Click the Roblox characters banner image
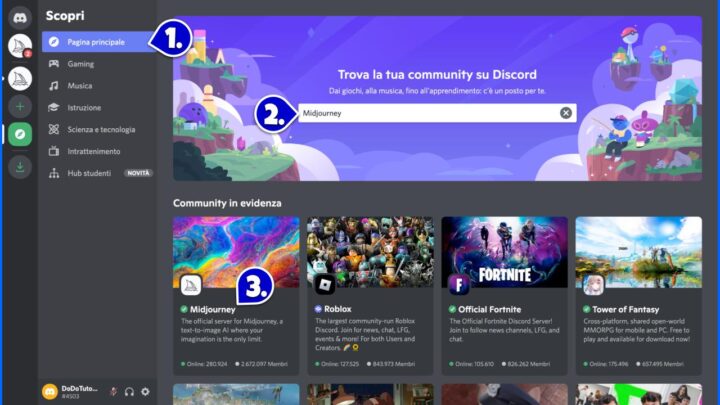Image resolution: width=720 pixels, height=405 pixels. coord(370,252)
